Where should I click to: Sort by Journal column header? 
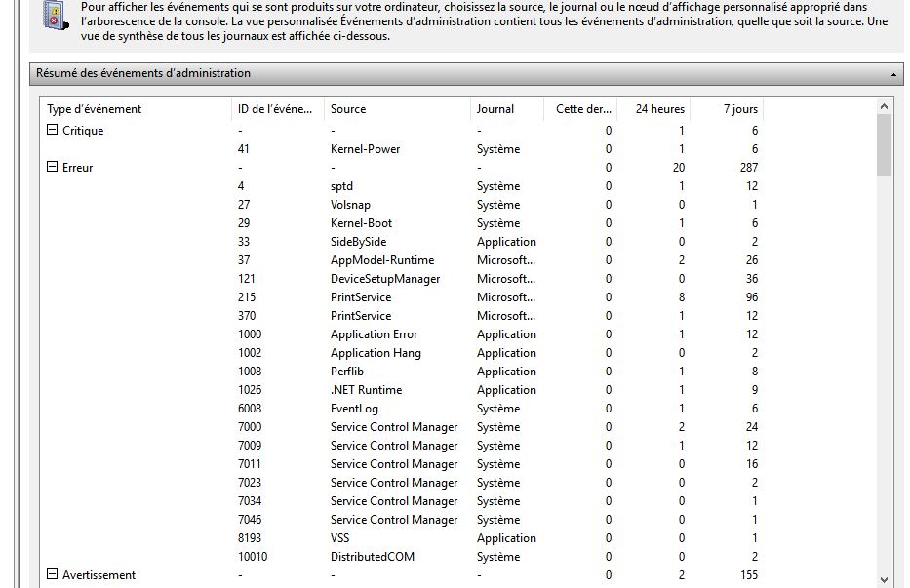(506, 109)
